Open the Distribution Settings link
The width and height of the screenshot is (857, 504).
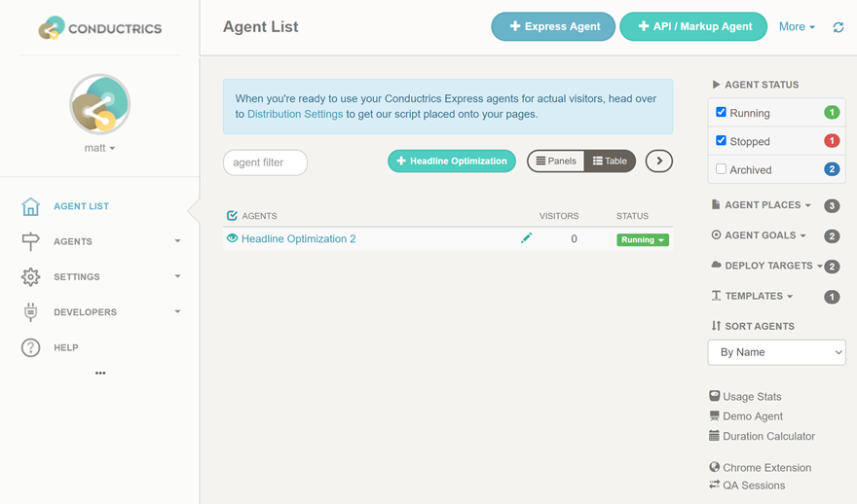point(295,114)
